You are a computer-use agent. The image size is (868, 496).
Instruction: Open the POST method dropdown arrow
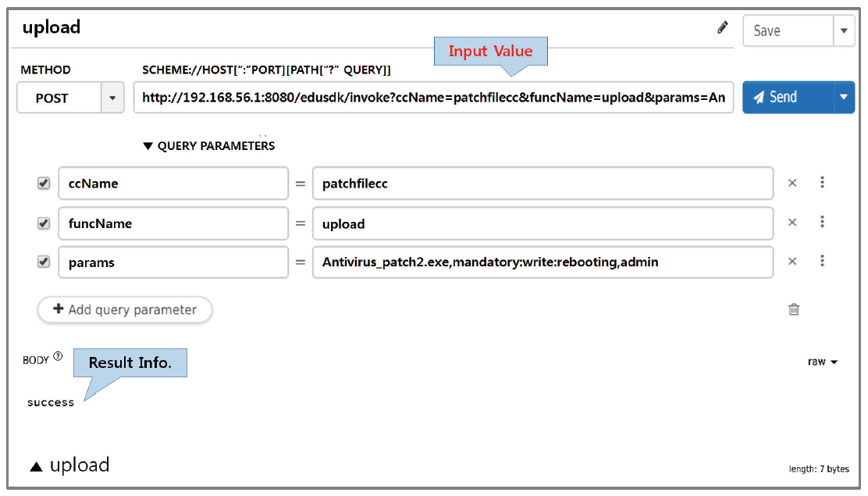point(112,98)
